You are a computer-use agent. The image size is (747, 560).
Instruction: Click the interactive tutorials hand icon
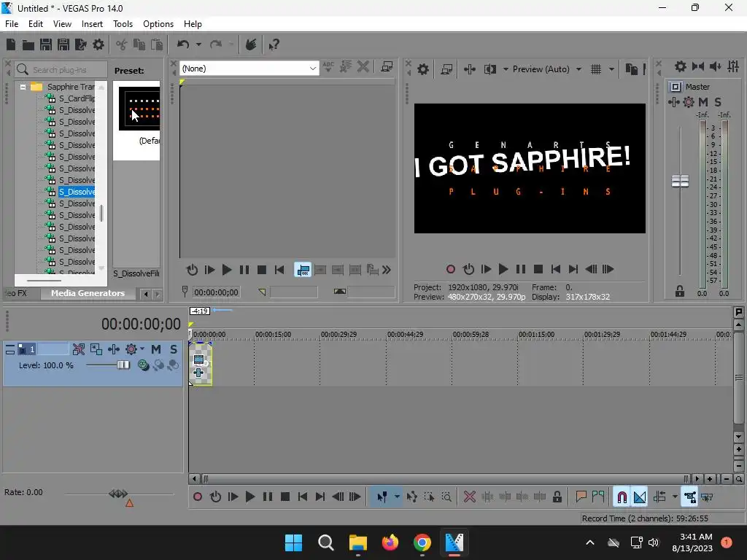click(x=251, y=44)
